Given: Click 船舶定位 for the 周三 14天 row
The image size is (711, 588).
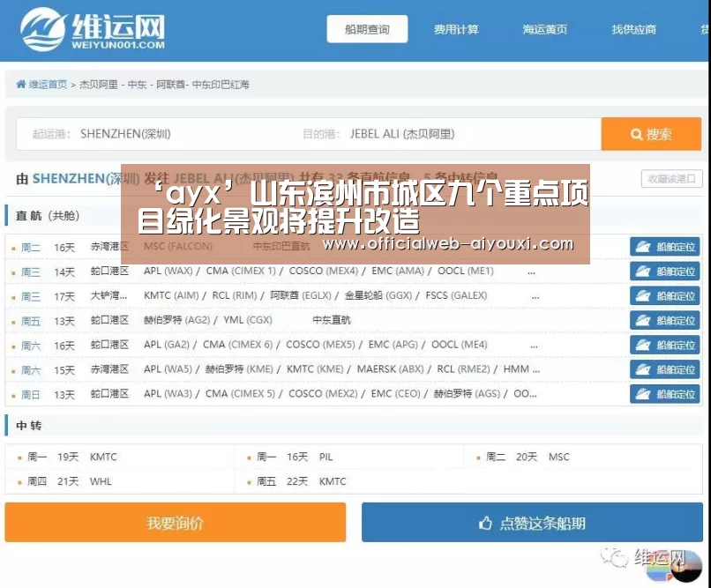Looking at the screenshot, I should (665, 272).
